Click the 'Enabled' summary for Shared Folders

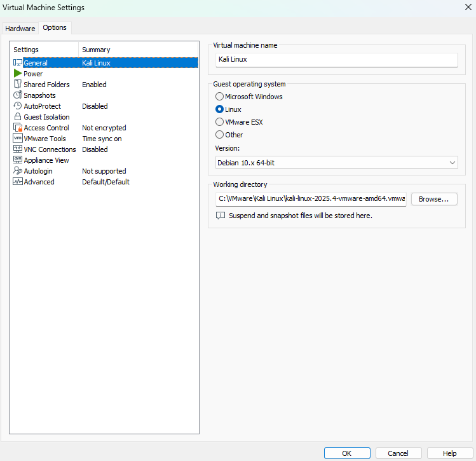click(x=95, y=85)
